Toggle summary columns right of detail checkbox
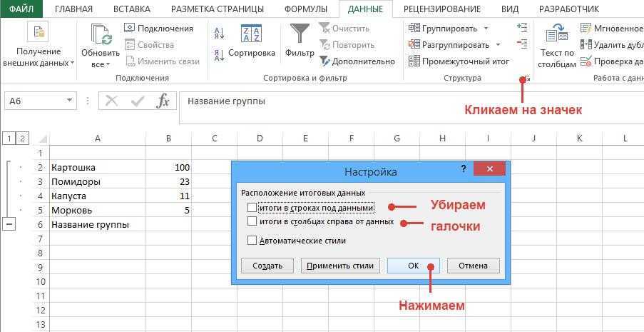The height and width of the screenshot is (332, 644). [x=252, y=221]
